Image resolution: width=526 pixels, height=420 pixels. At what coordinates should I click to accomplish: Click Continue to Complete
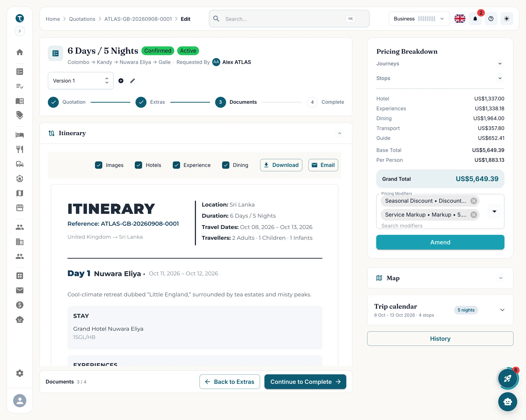coord(305,382)
